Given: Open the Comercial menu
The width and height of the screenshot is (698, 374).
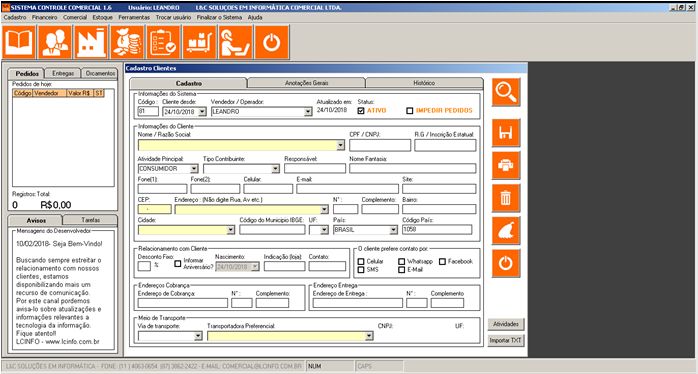Looking at the screenshot, I should click(75, 17).
